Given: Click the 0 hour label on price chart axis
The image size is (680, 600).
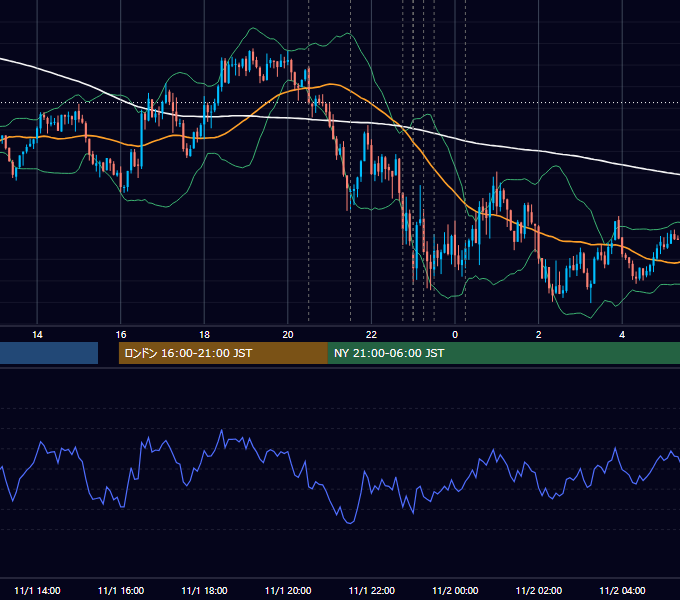Looking at the screenshot, I should tap(455, 335).
